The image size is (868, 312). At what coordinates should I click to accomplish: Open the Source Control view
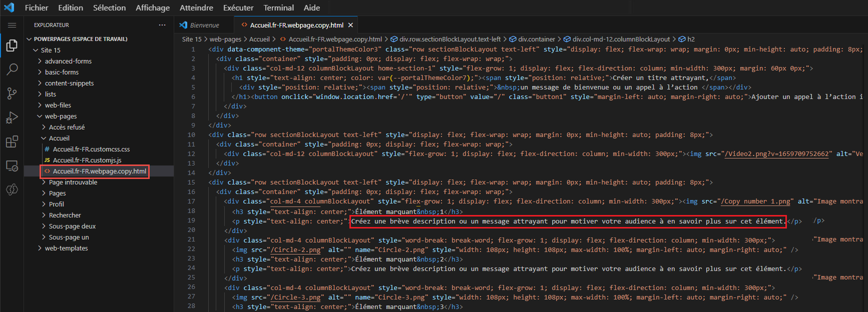click(12, 93)
